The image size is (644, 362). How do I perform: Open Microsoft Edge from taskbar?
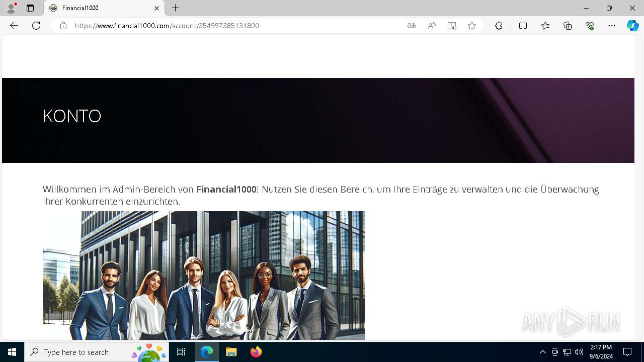(207, 352)
